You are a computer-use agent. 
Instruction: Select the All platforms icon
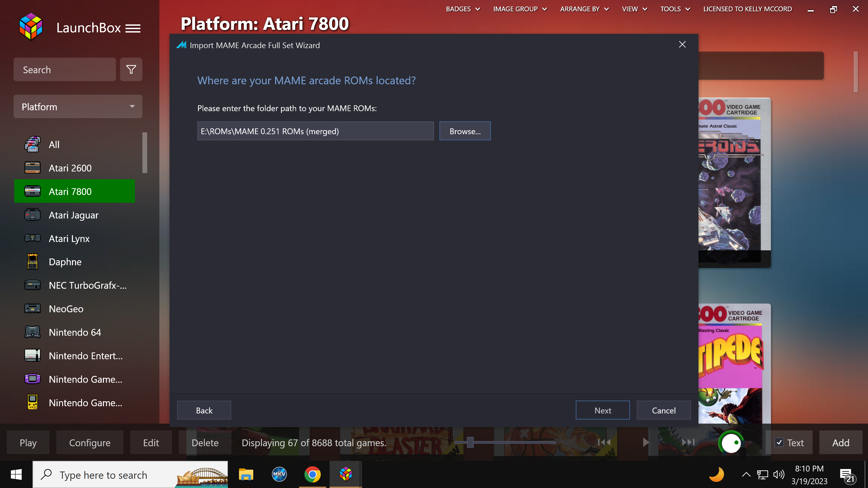pyautogui.click(x=32, y=145)
